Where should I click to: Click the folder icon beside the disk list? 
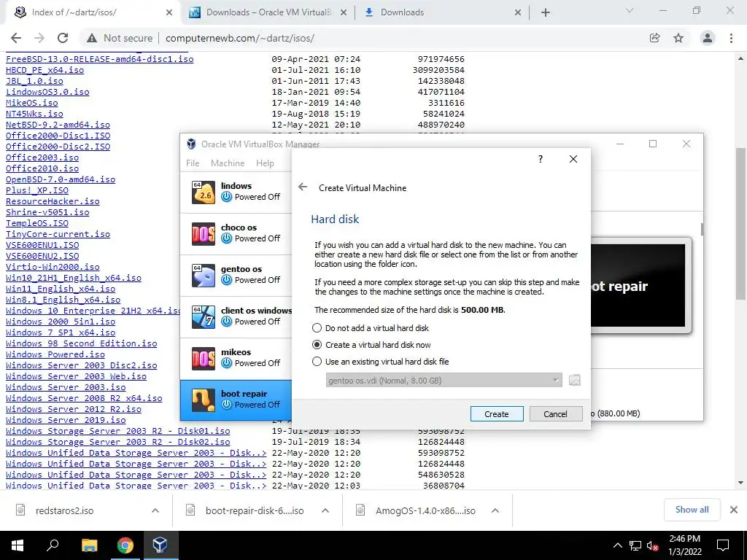point(575,380)
